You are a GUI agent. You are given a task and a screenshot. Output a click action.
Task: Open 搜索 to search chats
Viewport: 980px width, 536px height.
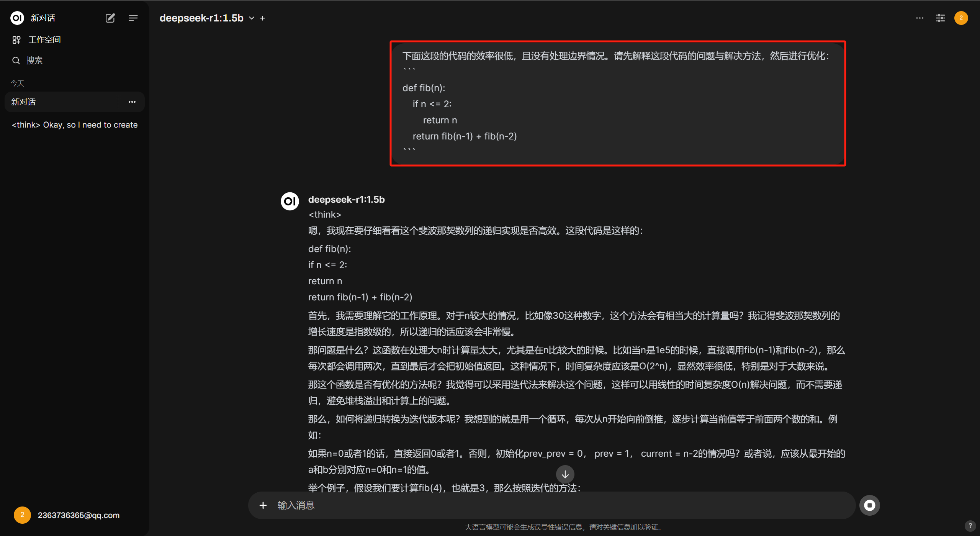point(28,61)
